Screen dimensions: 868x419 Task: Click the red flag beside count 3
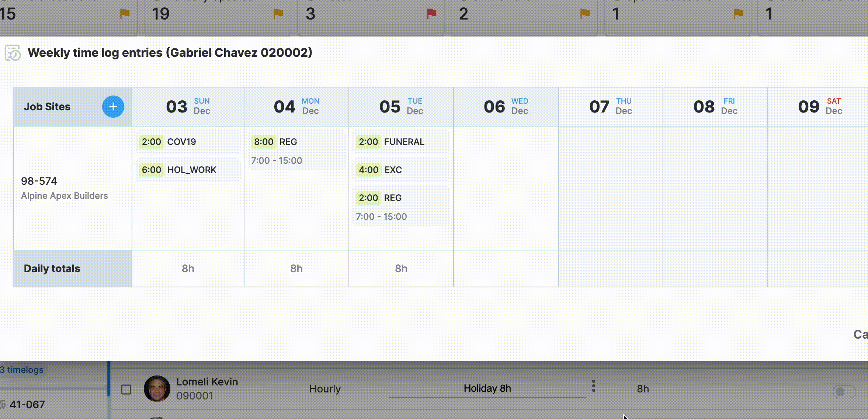click(x=431, y=14)
